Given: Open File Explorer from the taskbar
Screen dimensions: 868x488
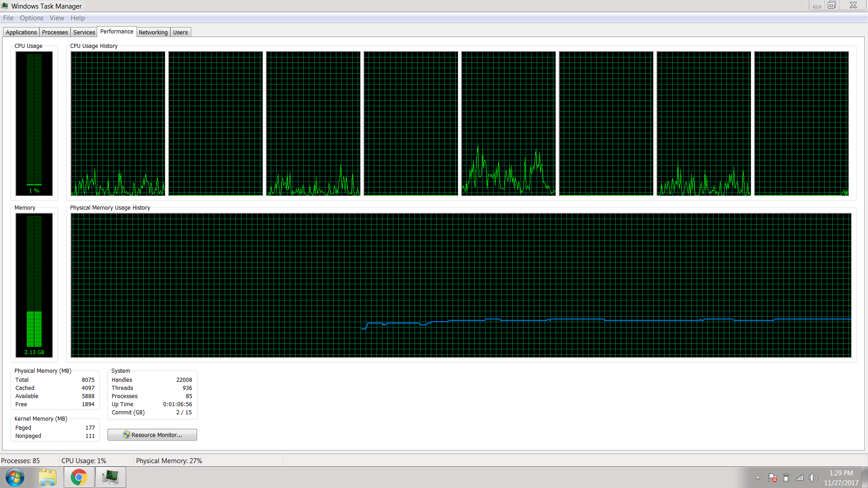Looking at the screenshot, I should pyautogui.click(x=47, y=477).
